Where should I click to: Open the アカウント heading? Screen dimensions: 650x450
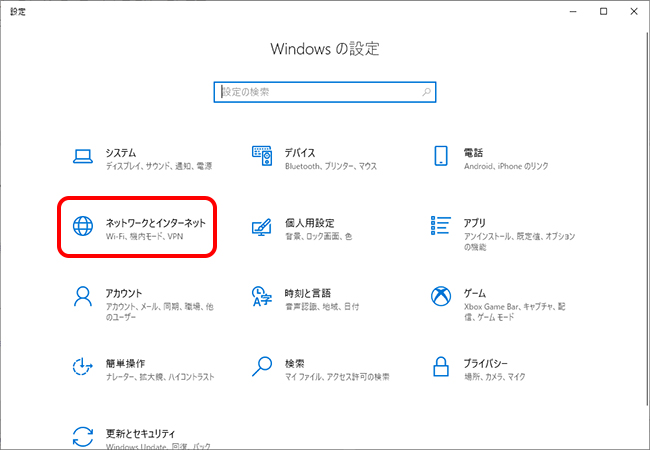(124, 293)
